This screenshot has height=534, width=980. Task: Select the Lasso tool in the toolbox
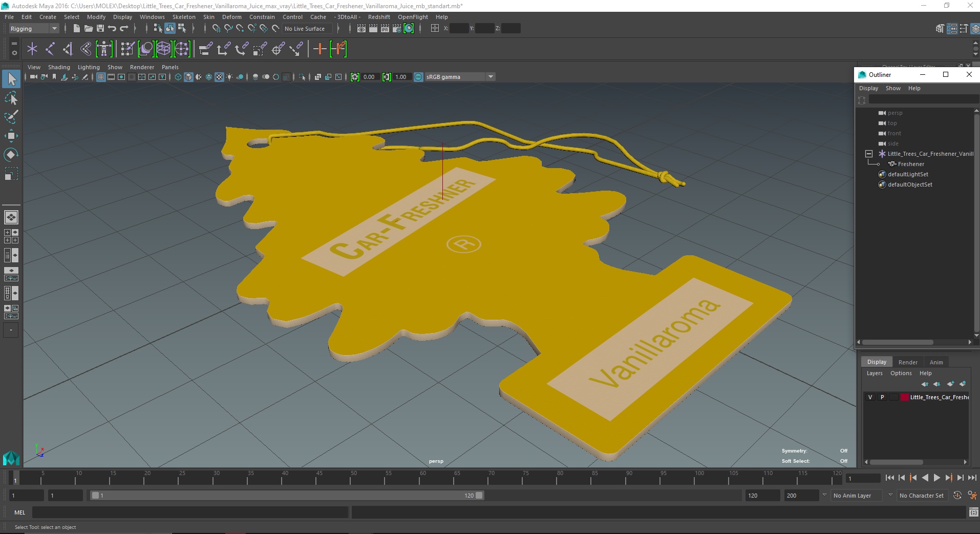[x=11, y=98]
